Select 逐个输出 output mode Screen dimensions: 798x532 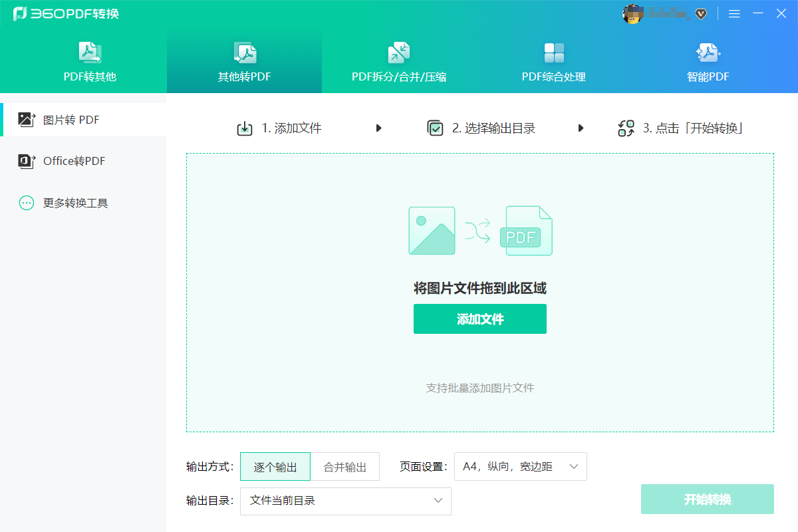pos(275,466)
